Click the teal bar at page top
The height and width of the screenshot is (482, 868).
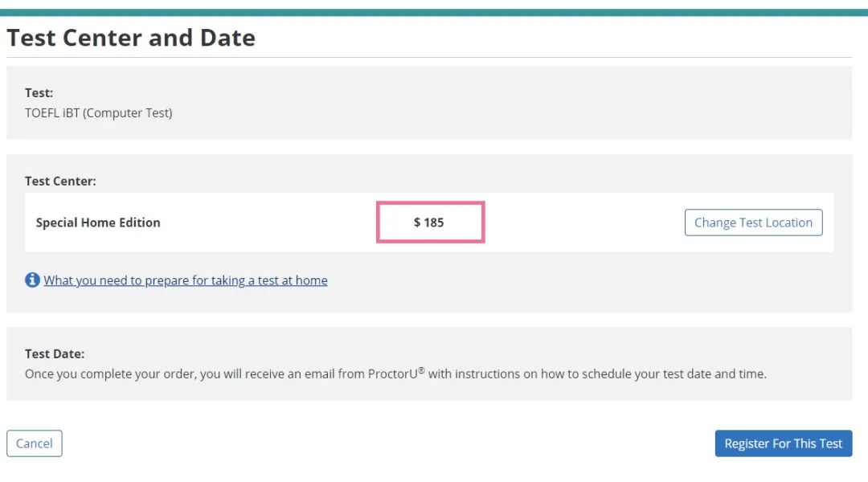pos(434,12)
